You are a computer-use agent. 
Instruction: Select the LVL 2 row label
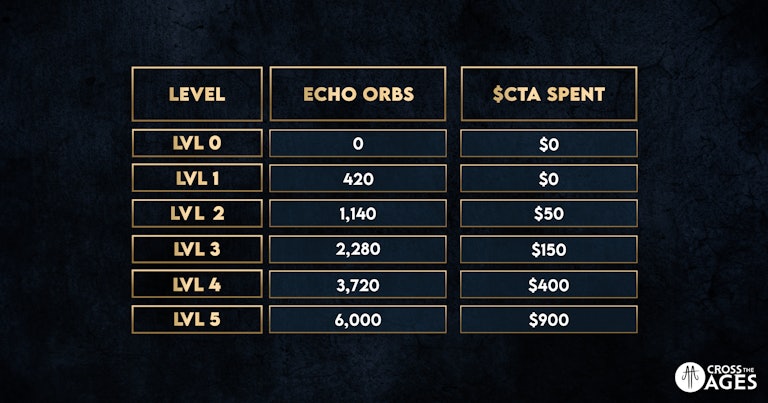(197, 213)
